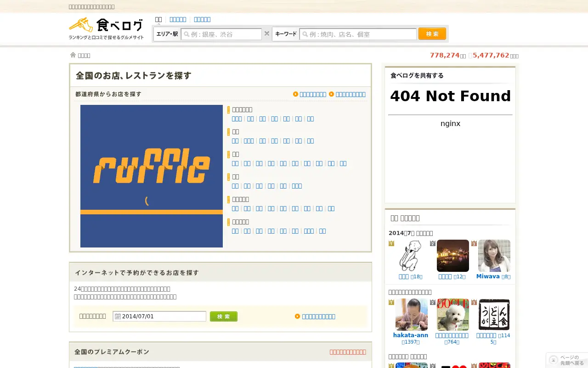Open the hakata-ann profile photo

411,315
